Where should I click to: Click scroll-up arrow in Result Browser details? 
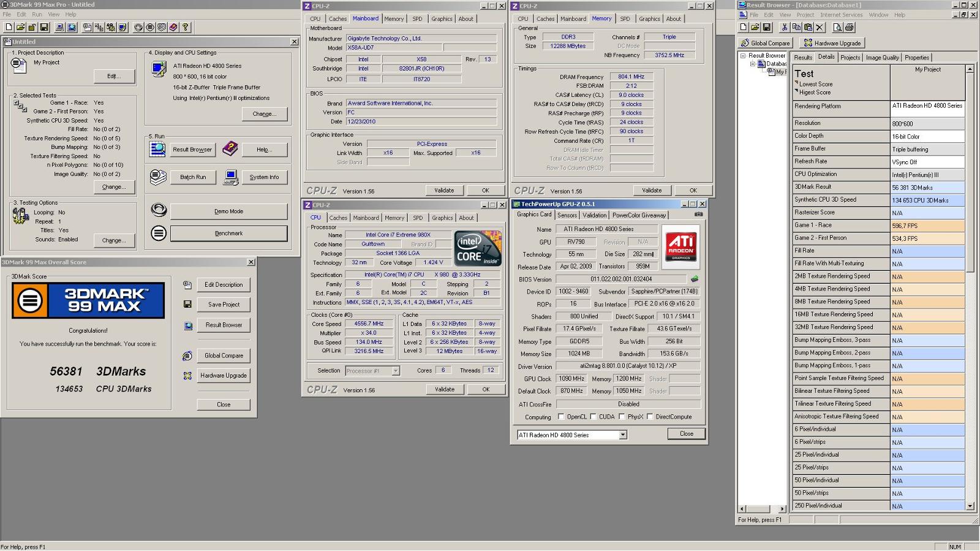coord(970,69)
